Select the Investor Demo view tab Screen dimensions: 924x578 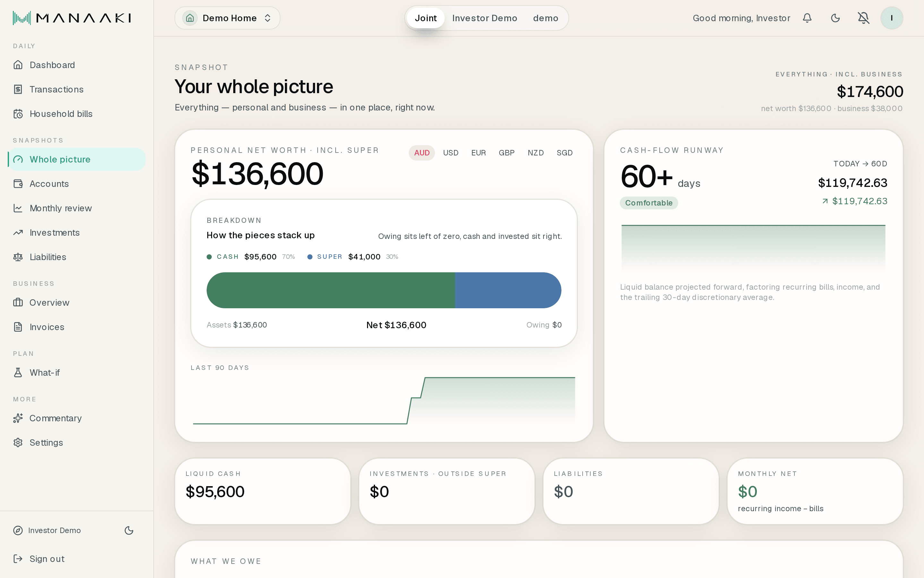pyautogui.click(x=484, y=18)
